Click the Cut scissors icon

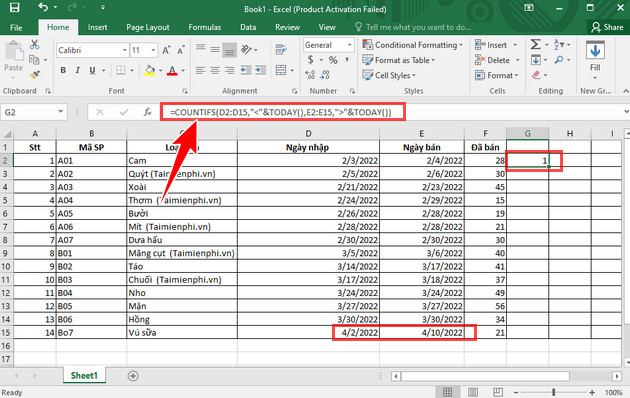point(35,45)
